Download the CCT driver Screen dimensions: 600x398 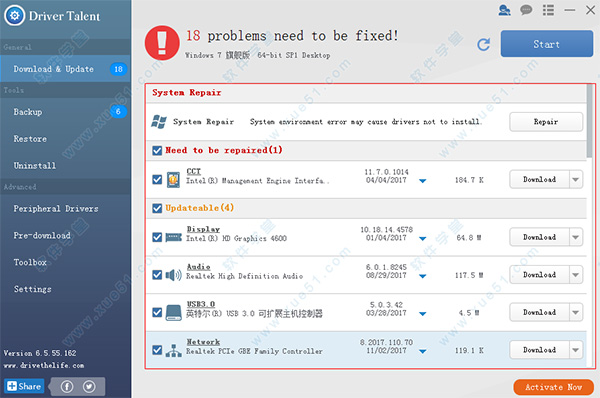point(539,179)
